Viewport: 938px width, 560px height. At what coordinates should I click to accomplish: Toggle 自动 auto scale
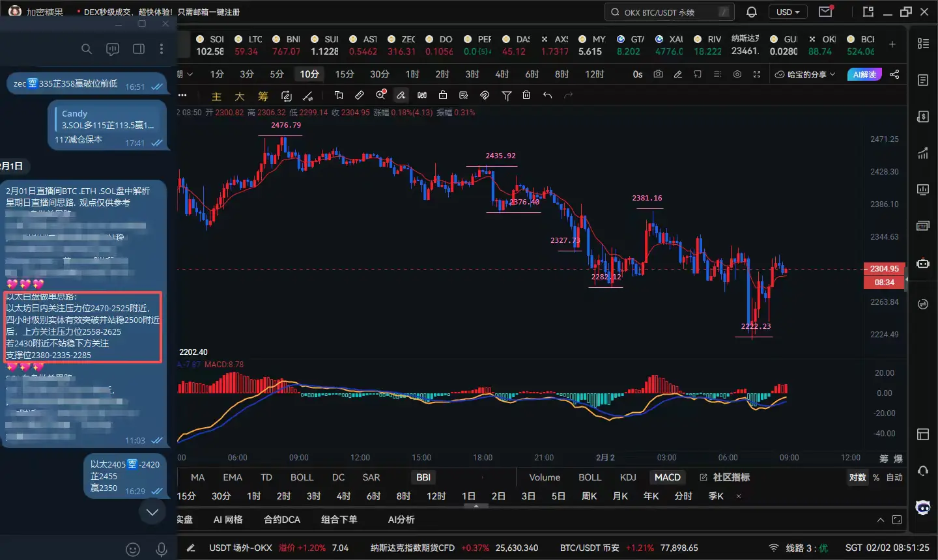(x=895, y=477)
